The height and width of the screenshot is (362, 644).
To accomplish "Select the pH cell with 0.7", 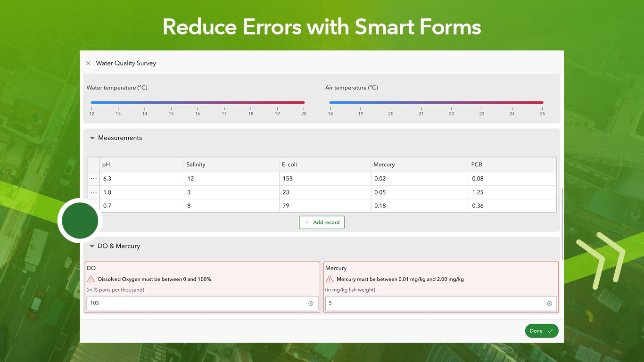I will [x=142, y=206].
